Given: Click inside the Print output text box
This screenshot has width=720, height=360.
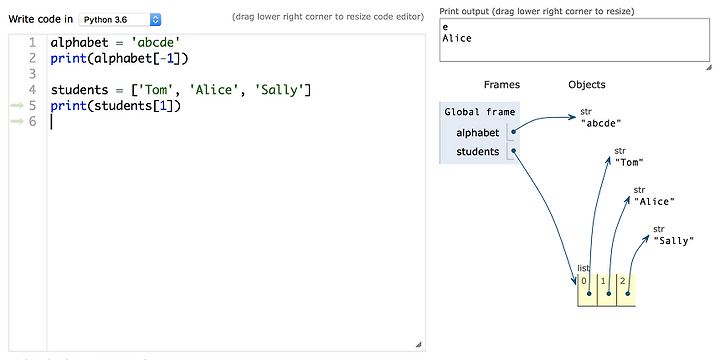Looking at the screenshot, I should (574, 40).
